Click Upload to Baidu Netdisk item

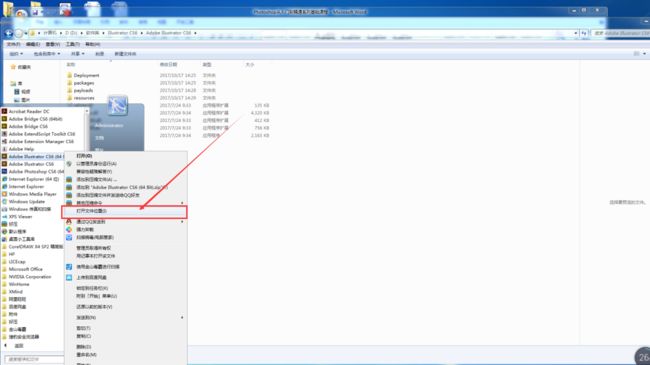coord(91,277)
